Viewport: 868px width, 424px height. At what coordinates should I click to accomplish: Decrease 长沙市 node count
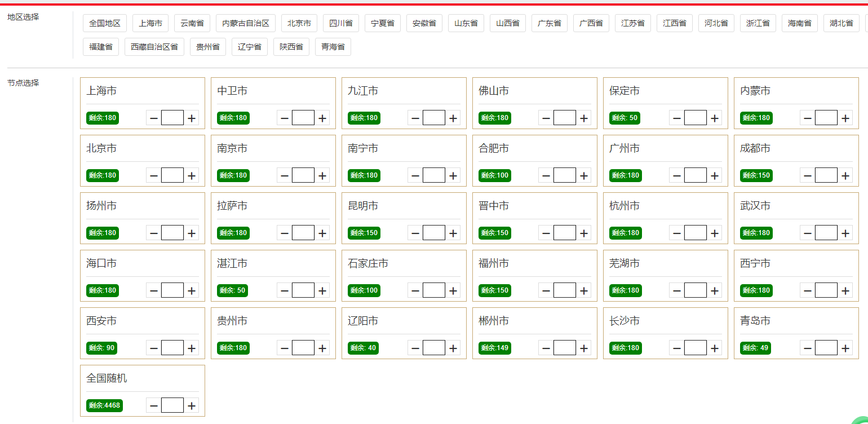point(676,348)
